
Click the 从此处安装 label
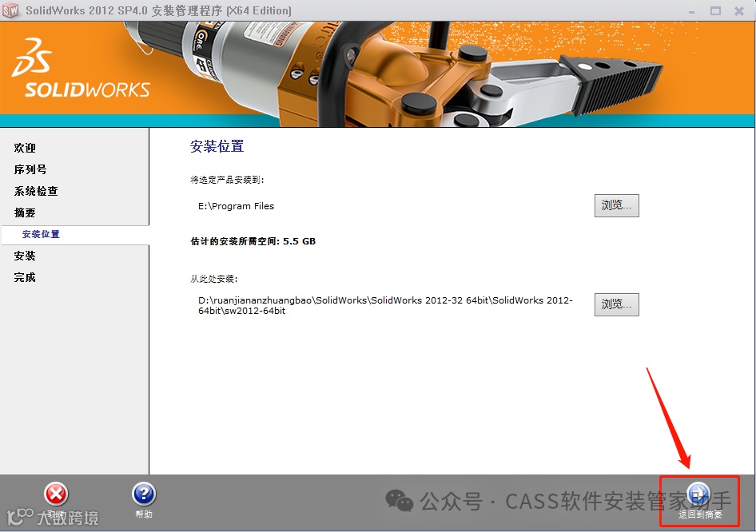pyautogui.click(x=214, y=279)
